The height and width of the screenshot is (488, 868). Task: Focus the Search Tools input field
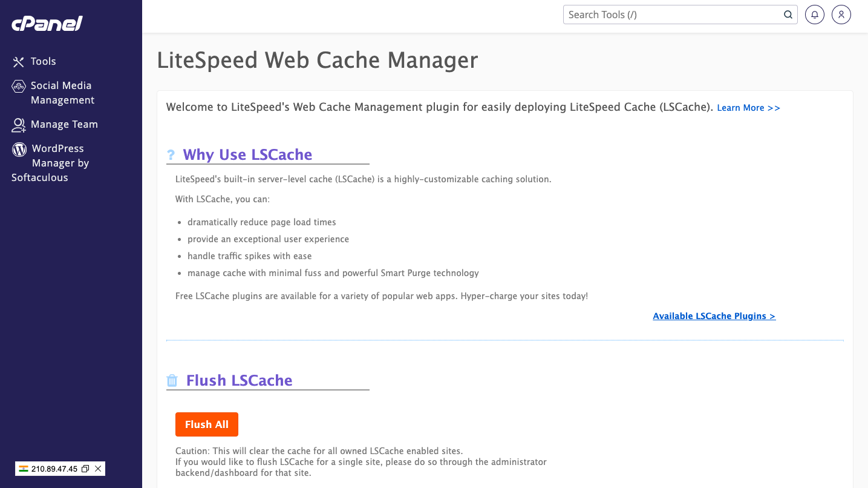671,15
